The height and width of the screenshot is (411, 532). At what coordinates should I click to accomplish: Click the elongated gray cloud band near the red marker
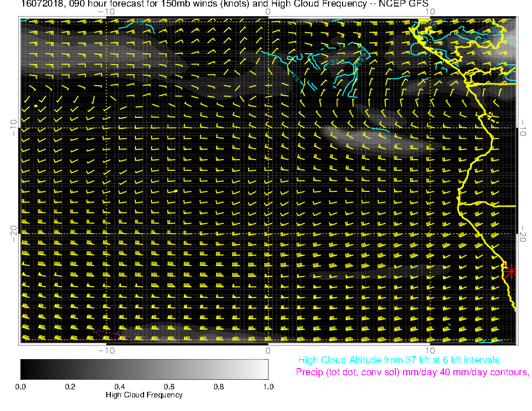pos(378,272)
